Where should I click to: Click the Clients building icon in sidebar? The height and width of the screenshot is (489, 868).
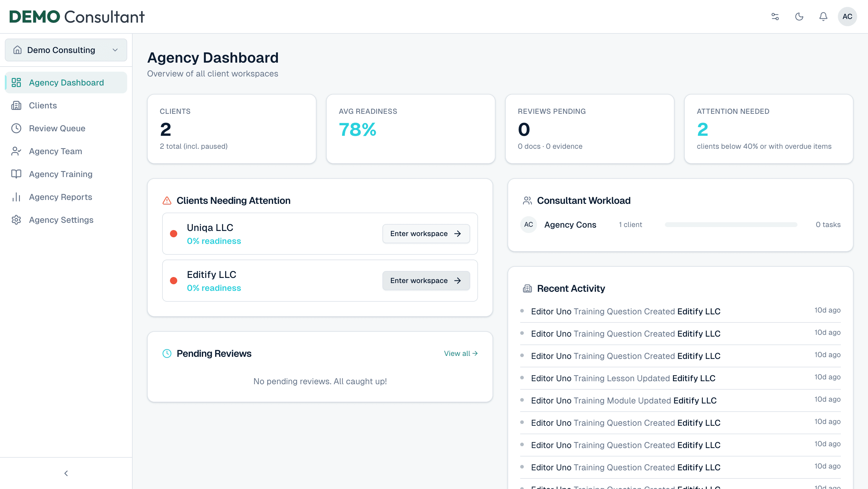click(x=16, y=105)
